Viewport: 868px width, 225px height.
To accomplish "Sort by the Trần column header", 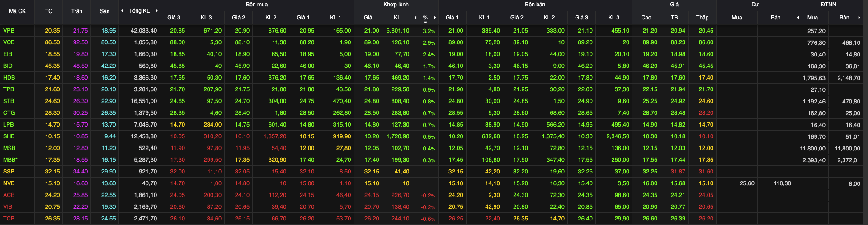I will click(x=77, y=11).
